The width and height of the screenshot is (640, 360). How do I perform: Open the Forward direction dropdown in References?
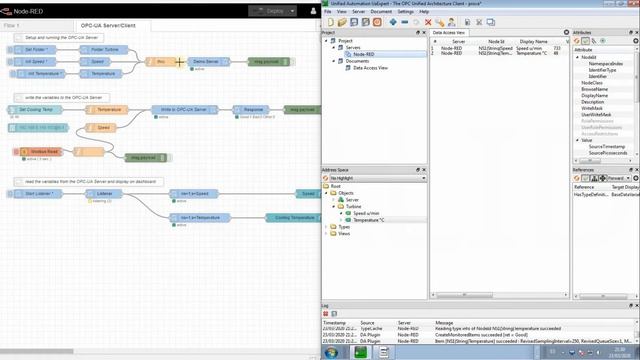click(619, 178)
